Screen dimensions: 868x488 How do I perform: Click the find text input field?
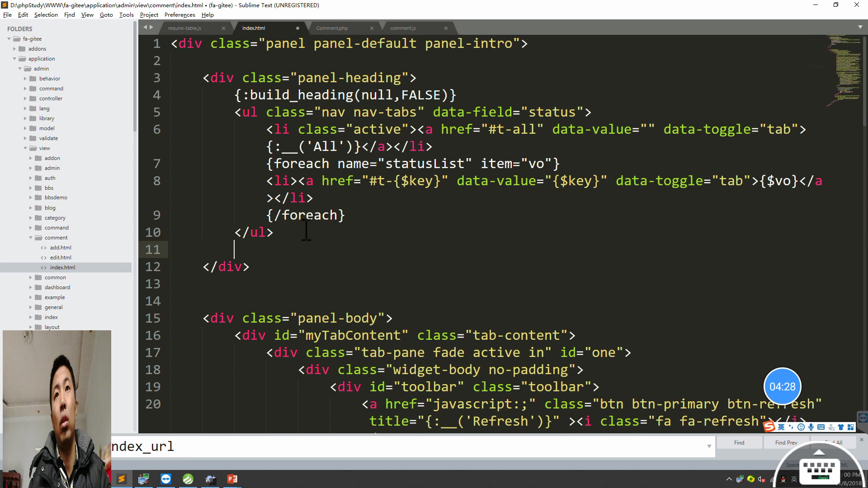pyautogui.click(x=407, y=446)
